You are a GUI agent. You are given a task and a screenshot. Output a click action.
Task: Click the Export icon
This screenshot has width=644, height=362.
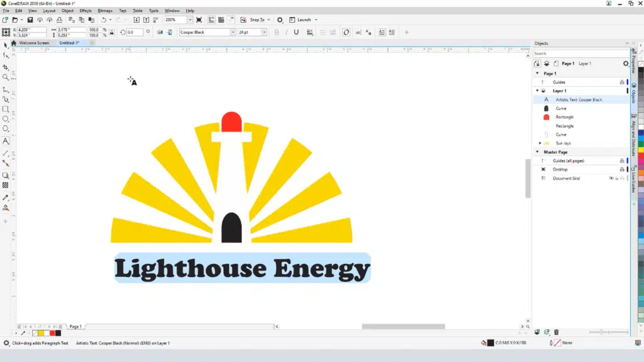click(x=146, y=20)
